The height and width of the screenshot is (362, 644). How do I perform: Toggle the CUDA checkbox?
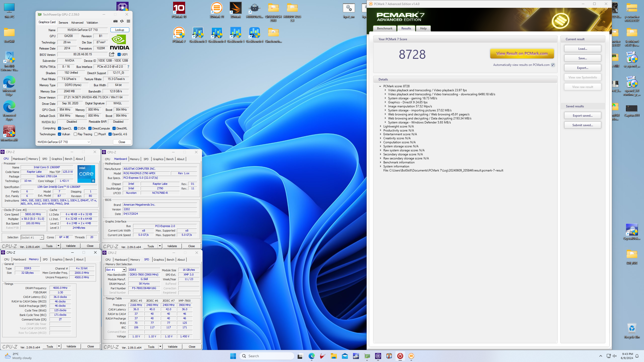click(x=75, y=128)
